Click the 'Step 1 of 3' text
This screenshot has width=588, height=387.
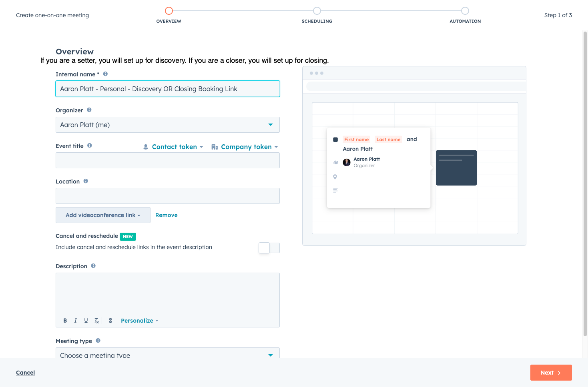[558, 15]
